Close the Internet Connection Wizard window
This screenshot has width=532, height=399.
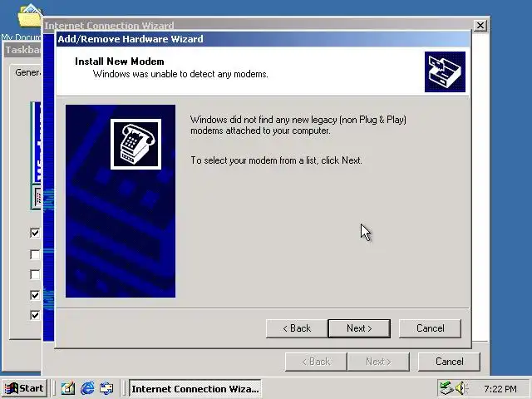(480, 26)
